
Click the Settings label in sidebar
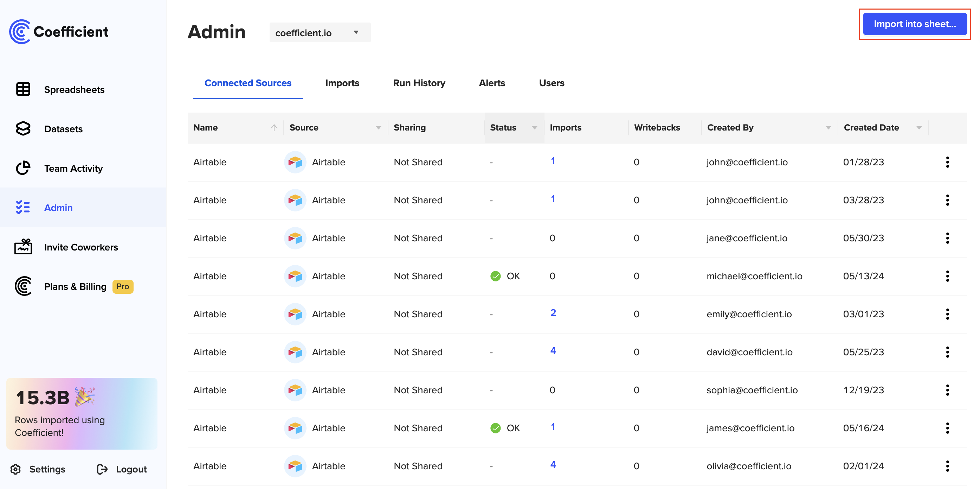coord(47,469)
